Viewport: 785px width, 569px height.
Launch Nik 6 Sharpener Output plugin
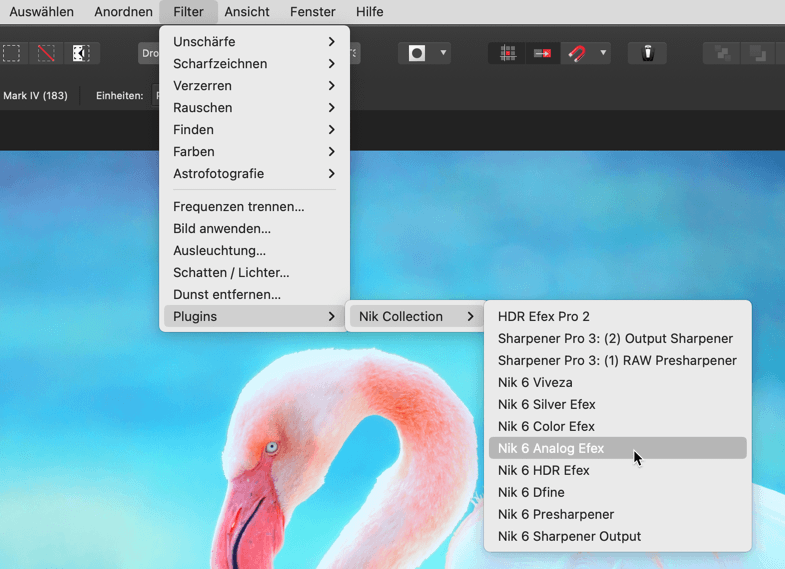pyautogui.click(x=617, y=537)
